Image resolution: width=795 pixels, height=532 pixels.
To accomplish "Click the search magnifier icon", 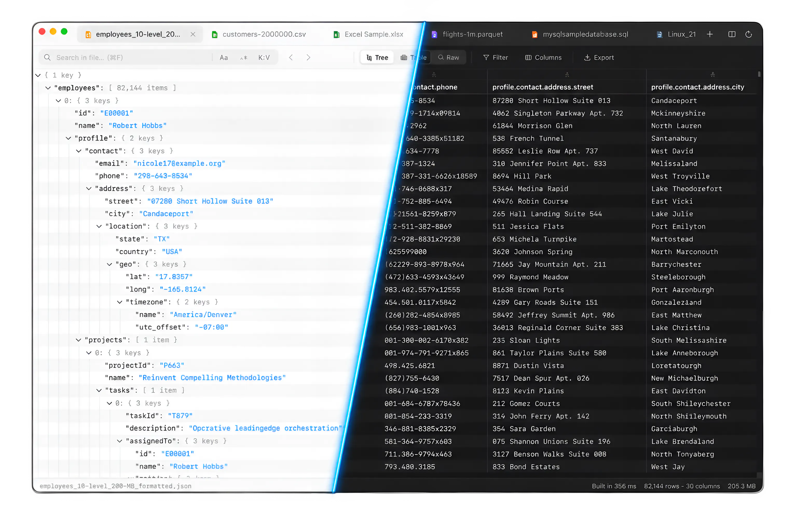I will 47,58.
